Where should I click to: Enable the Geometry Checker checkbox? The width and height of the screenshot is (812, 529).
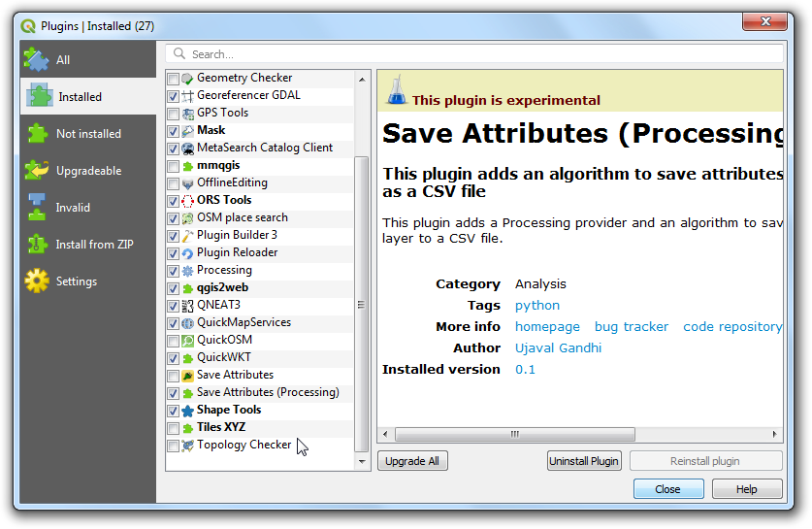click(173, 79)
